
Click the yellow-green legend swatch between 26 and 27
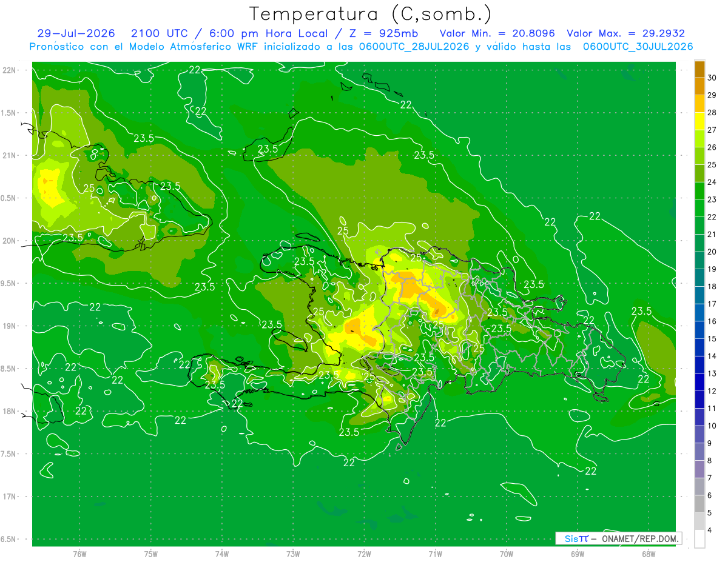click(699, 139)
